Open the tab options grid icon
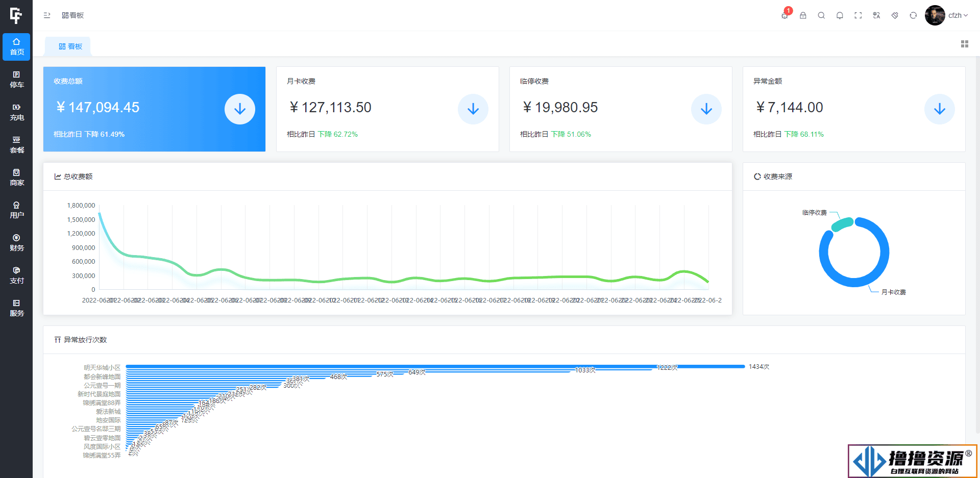Screen dimensions: 980x478 (x=965, y=44)
